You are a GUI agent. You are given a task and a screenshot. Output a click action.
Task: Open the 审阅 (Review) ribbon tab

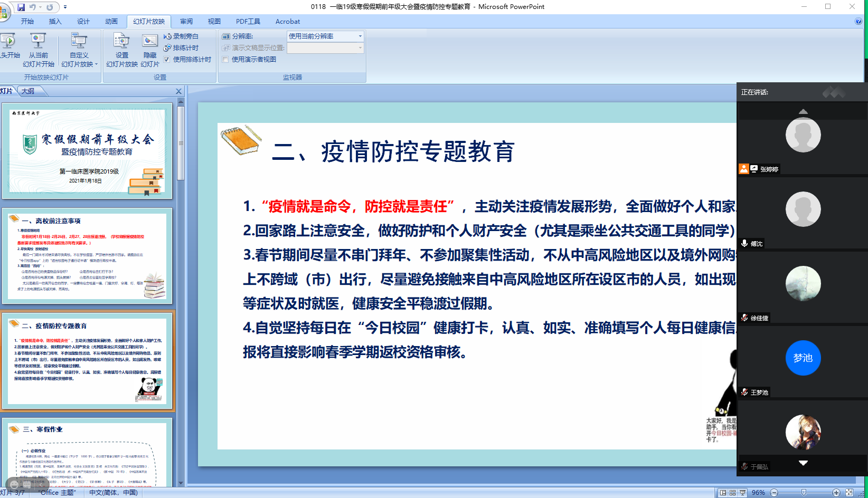click(186, 22)
